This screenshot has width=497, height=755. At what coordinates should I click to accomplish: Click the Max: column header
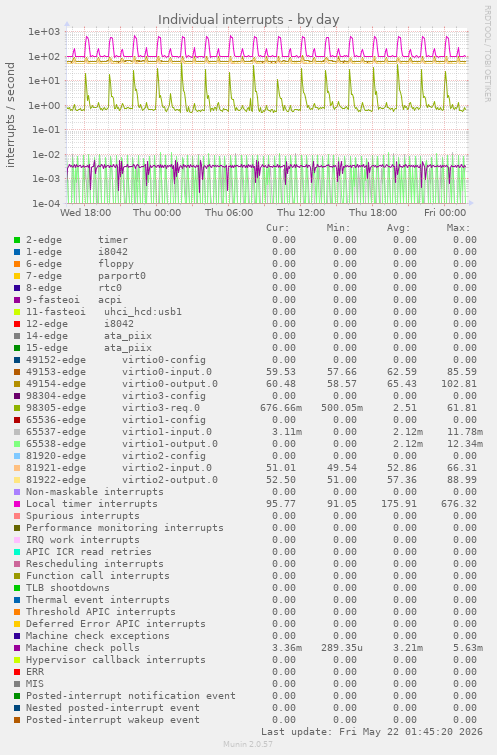(x=458, y=228)
